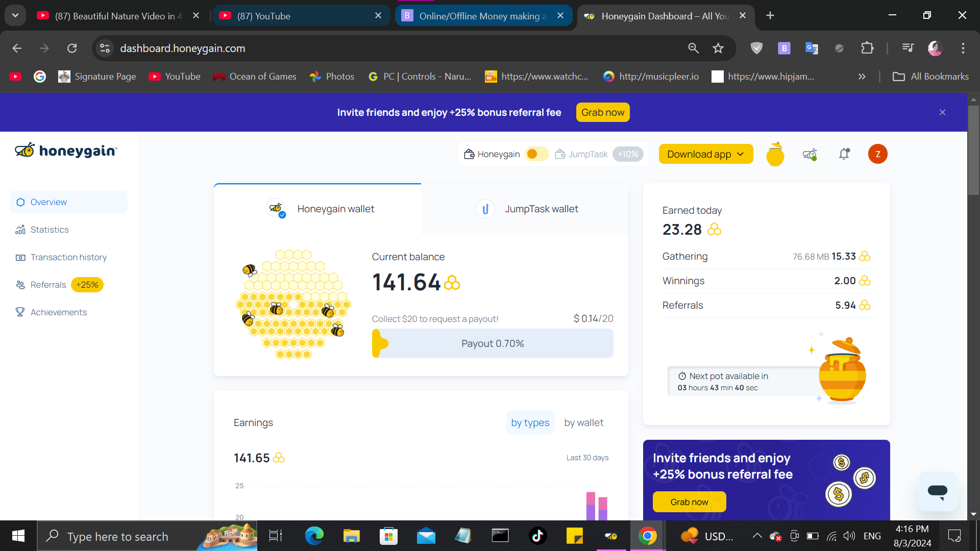
Task: Click the honey pot icon in header
Action: click(775, 154)
